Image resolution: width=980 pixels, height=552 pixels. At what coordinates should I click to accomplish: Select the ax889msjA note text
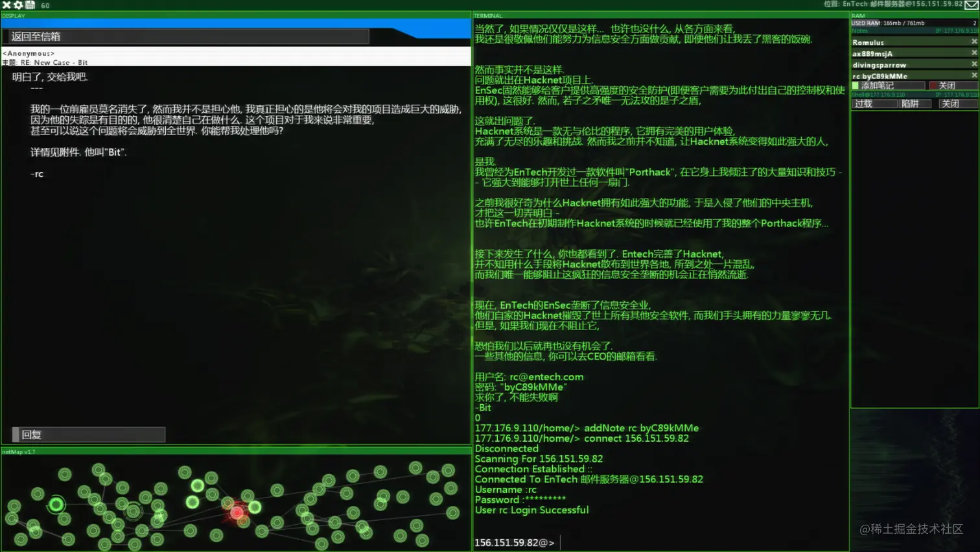point(872,54)
